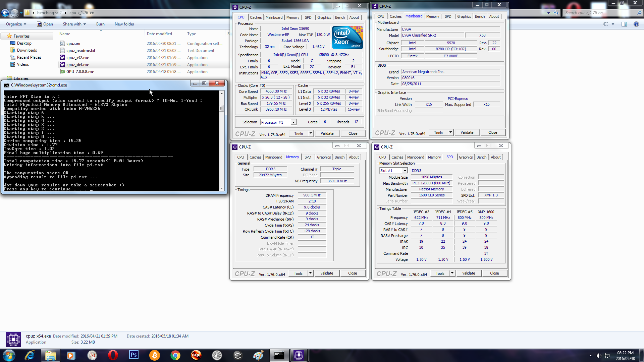Click Open in Explorer toolbar
The height and width of the screenshot is (362, 644).
[x=45, y=24]
